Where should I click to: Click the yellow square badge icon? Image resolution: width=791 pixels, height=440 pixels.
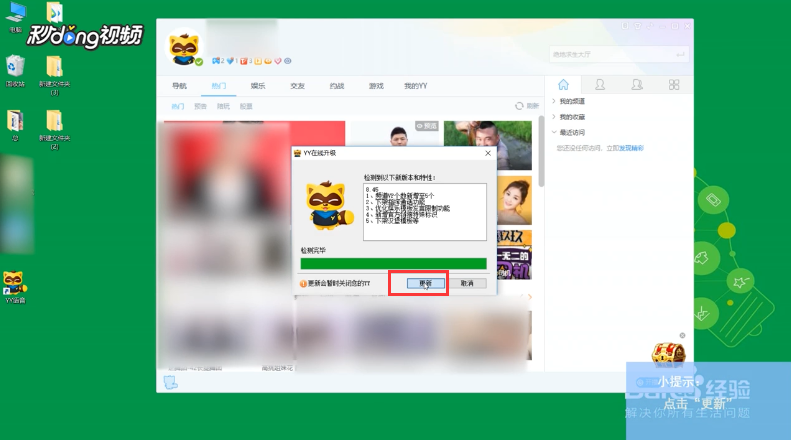[258, 61]
